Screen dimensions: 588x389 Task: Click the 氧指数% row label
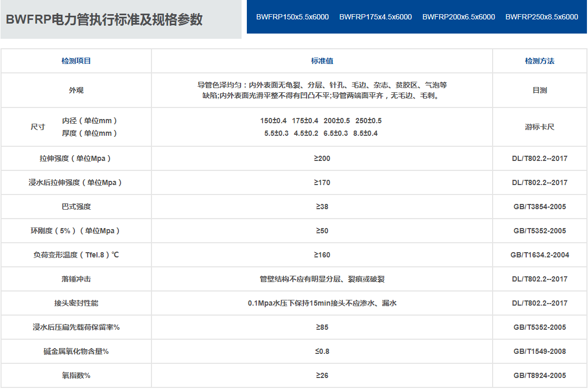point(75,375)
